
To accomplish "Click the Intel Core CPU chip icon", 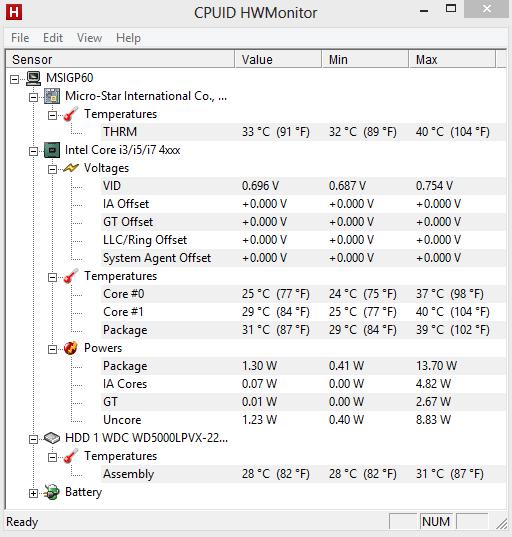I will pos(52,150).
